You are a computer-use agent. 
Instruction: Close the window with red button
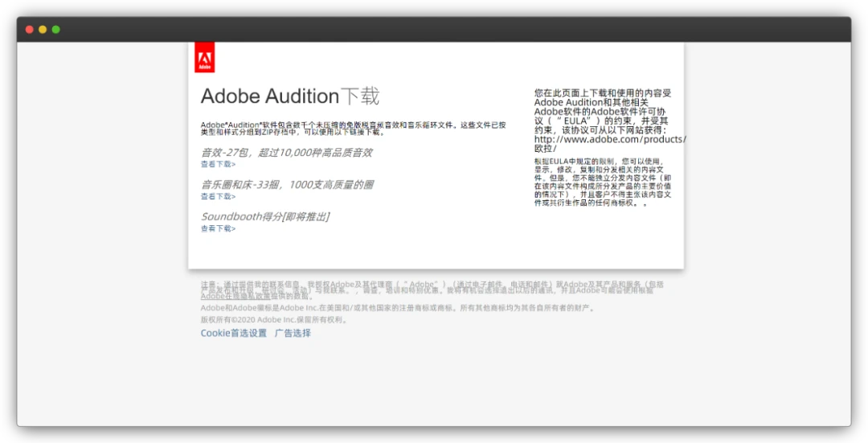point(30,30)
